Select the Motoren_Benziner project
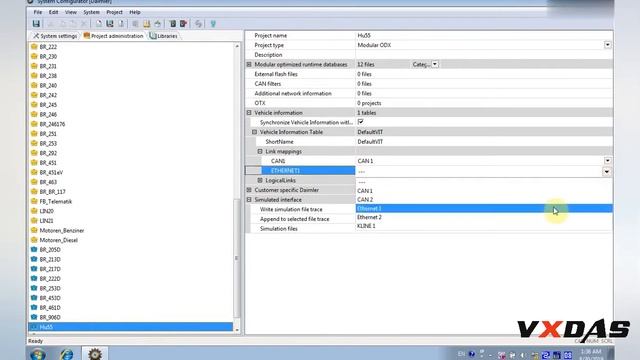Image resolution: width=640 pixels, height=360 pixels. [62, 230]
